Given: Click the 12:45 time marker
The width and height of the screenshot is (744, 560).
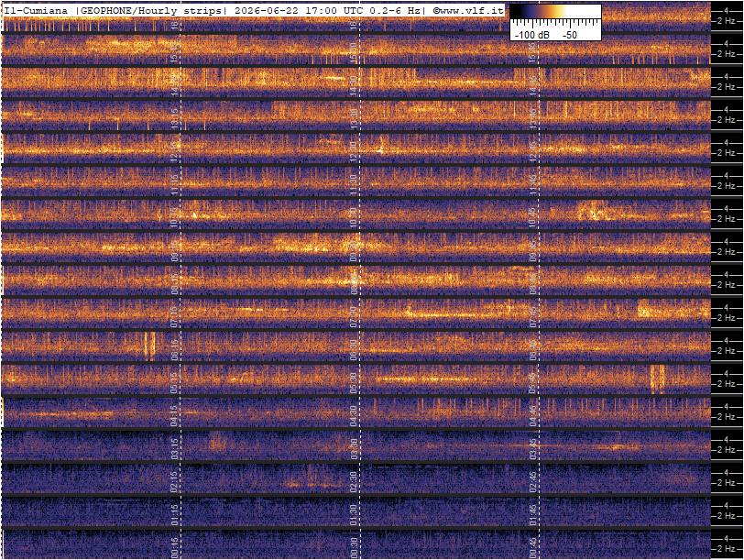Looking at the screenshot, I should [x=533, y=151].
